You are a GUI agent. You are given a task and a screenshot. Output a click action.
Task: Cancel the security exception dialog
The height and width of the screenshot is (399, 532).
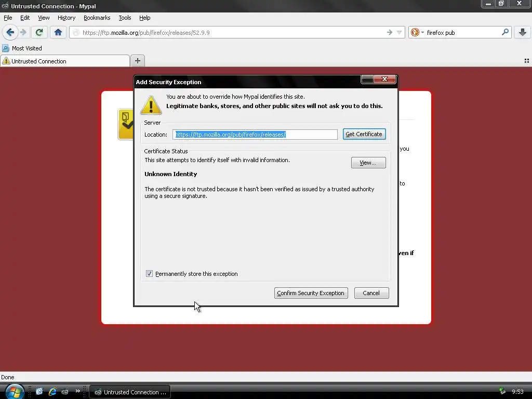coord(371,293)
